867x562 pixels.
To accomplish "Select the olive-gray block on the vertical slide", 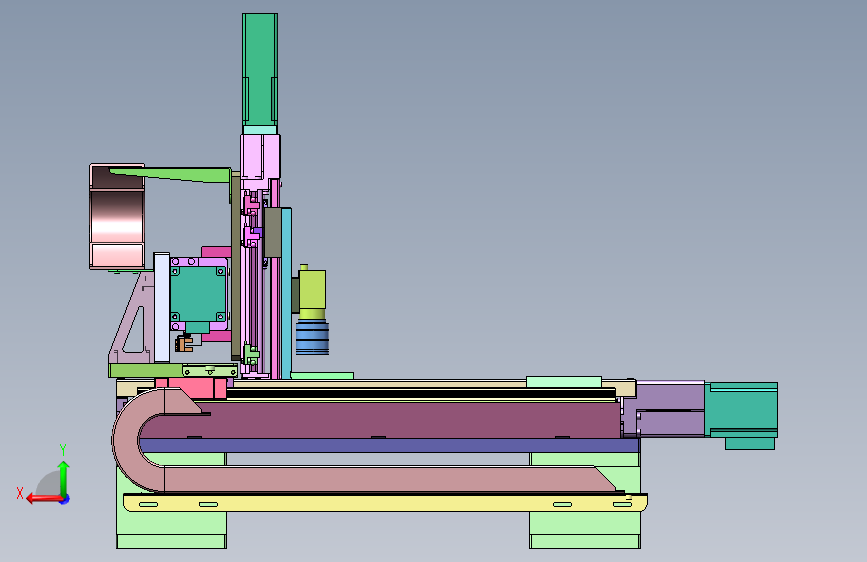I will pyautogui.click(x=272, y=232).
